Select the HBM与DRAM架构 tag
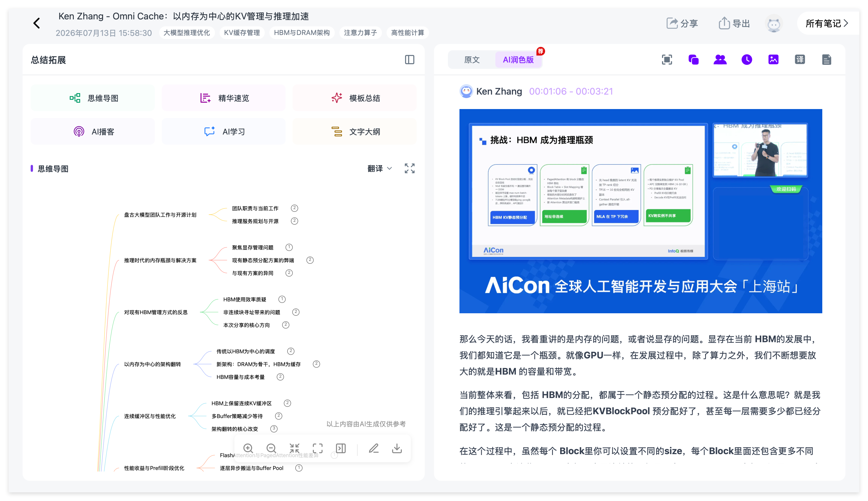This screenshot has width=868, height=501. pos(301,33)
